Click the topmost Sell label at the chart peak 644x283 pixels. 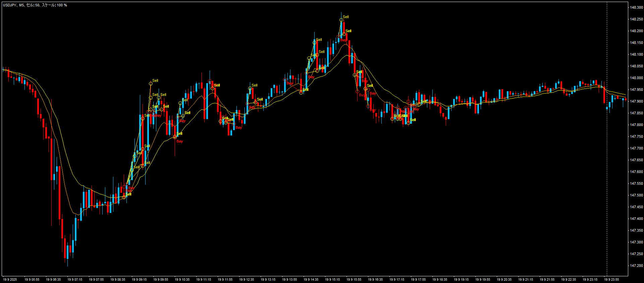click(x=345, y=17)
